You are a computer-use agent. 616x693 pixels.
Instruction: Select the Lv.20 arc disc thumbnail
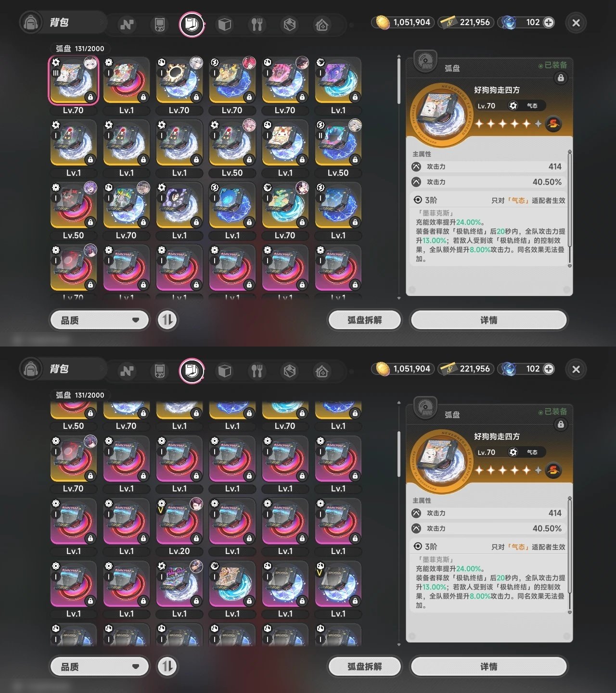179,522
